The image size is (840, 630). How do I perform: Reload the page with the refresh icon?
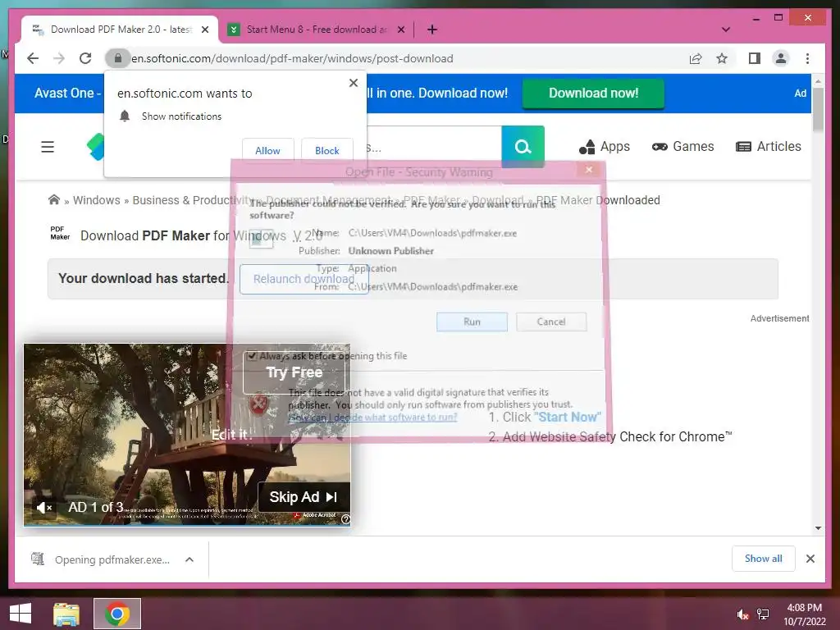click(x=85, y=58)
